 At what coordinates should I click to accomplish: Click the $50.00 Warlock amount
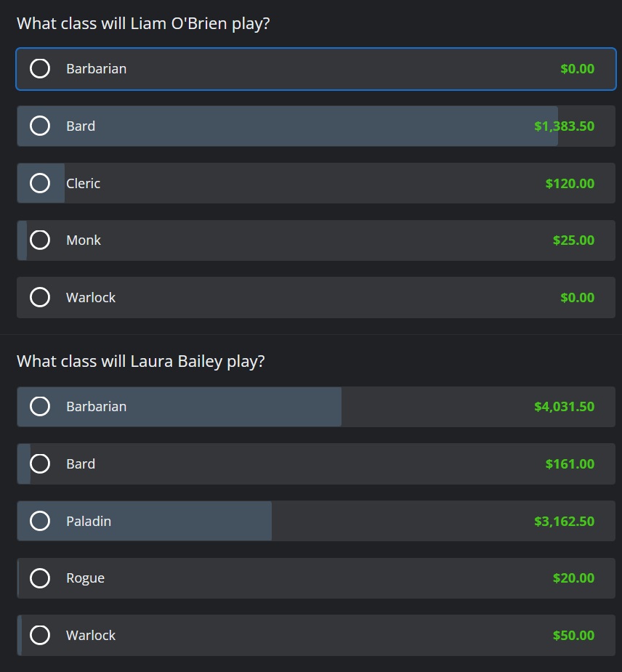tap(573, 635)
